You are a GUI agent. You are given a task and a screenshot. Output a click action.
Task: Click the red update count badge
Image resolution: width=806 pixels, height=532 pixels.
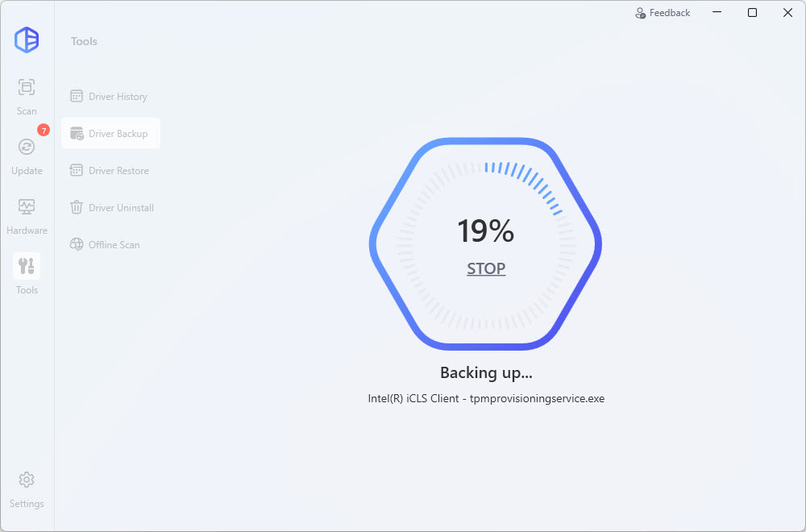[x=44, y=130]
